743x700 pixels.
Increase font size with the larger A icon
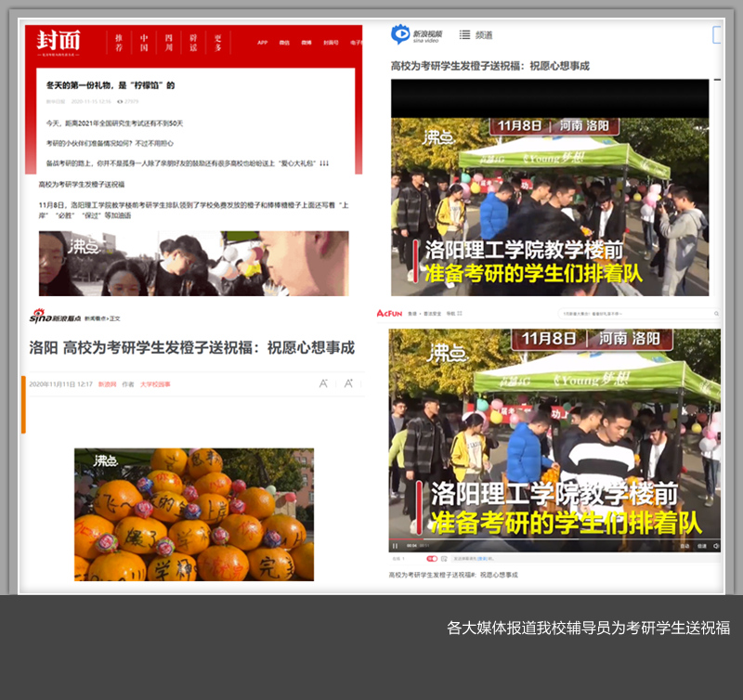pyautogui.click(x=348, y=383)
